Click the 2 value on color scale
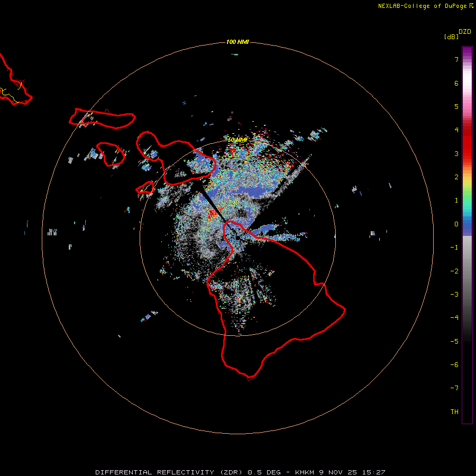The image size is (476, 476). (456, 177)
